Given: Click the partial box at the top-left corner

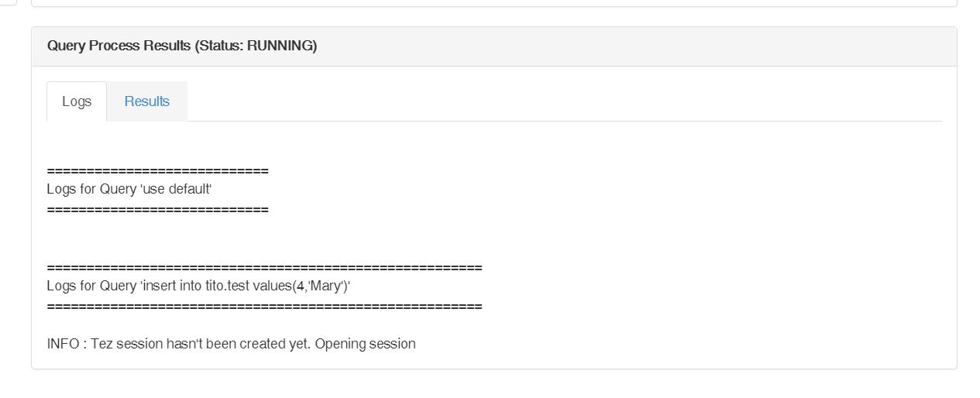Looking at the screenshot, I should point(8,2).
